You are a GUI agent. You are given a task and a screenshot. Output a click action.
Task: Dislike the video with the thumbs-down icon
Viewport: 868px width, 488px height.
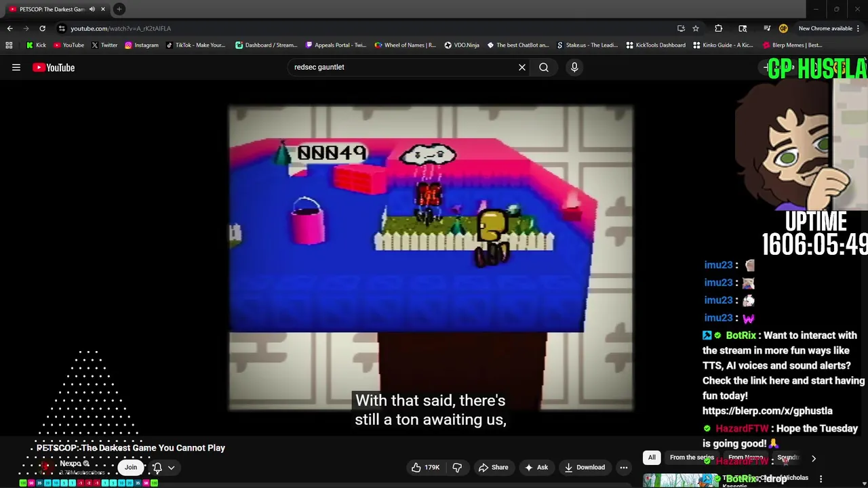tap(457, 467)
